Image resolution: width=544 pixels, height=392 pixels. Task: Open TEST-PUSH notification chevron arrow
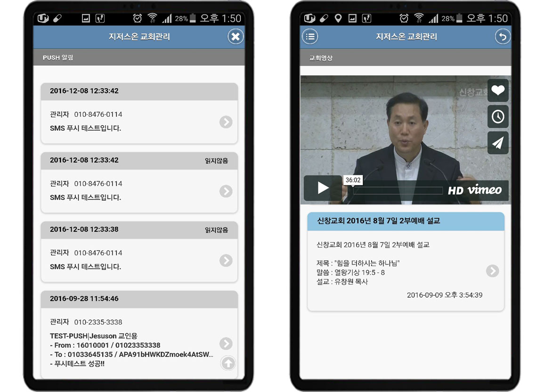point(226,343)
